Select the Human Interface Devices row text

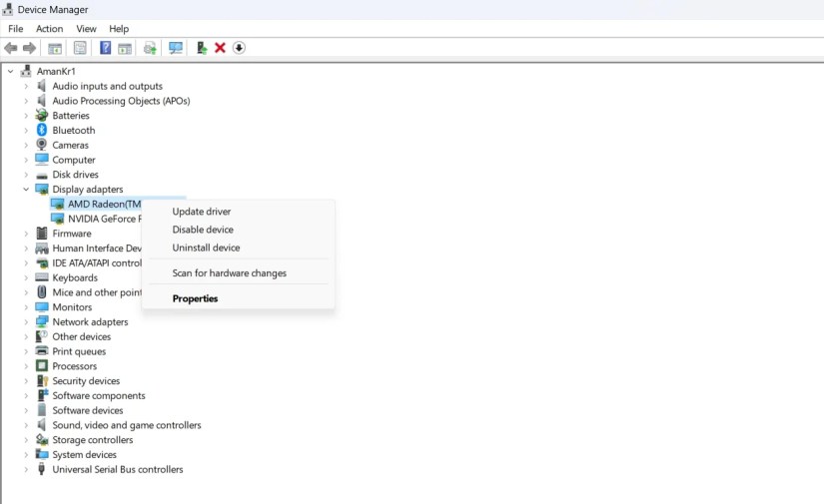[x=97, y=248]
